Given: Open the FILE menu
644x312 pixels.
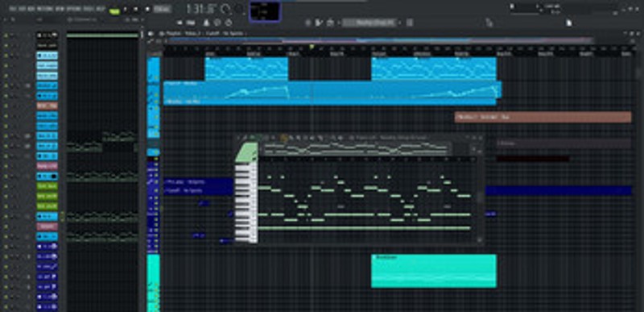Looking at the screenshot, I should pyautogui.click(x=13, y=9).
